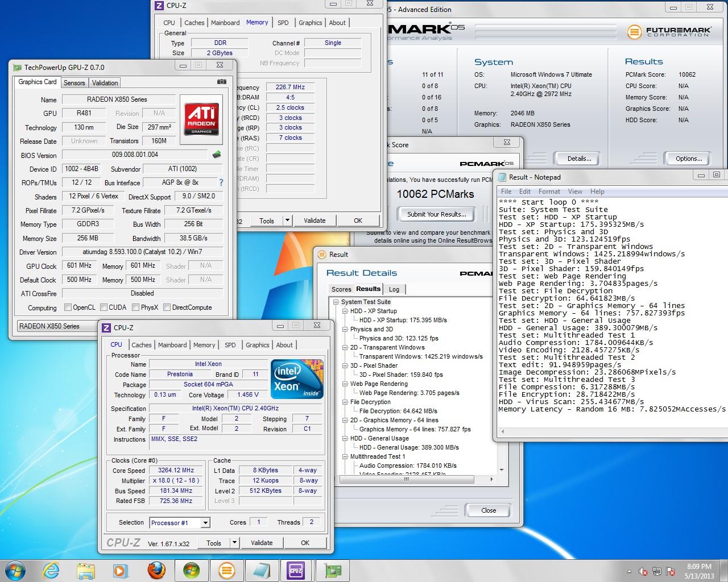Viewport: 728px width, 582px height.
Task: Open Tools dropdown arrow in Memory CPU-Z window
Action: 287,221
